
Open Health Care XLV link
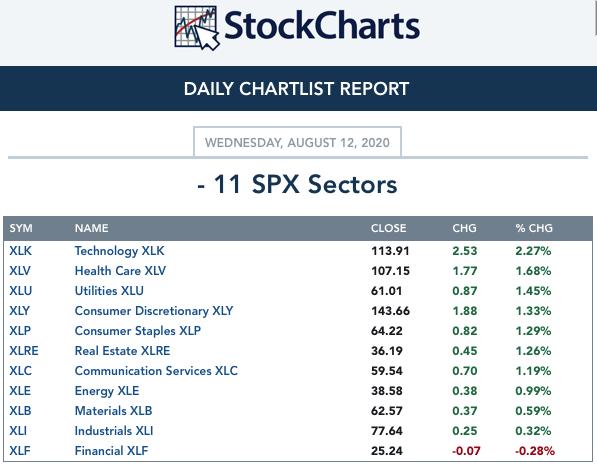point(120,271)
